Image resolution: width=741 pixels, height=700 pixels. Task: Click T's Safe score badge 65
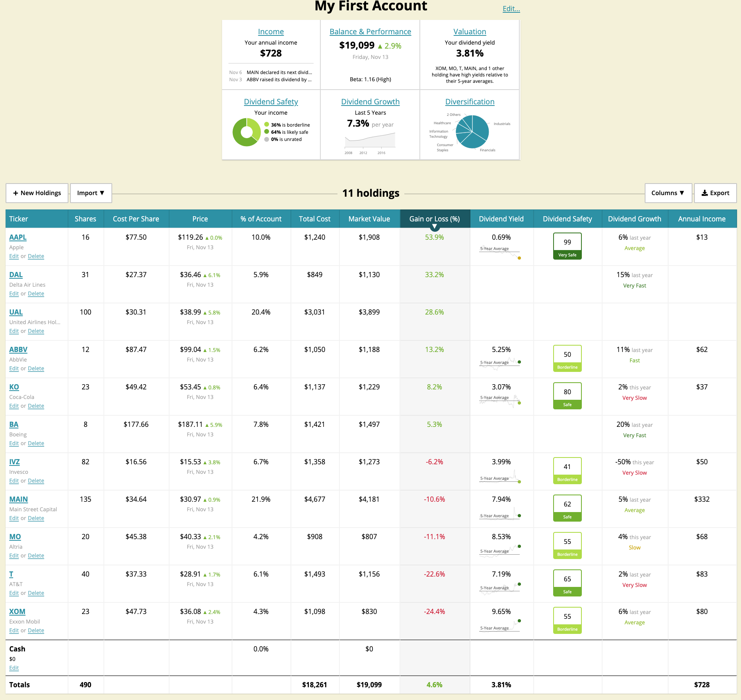[x=567, y=583]
